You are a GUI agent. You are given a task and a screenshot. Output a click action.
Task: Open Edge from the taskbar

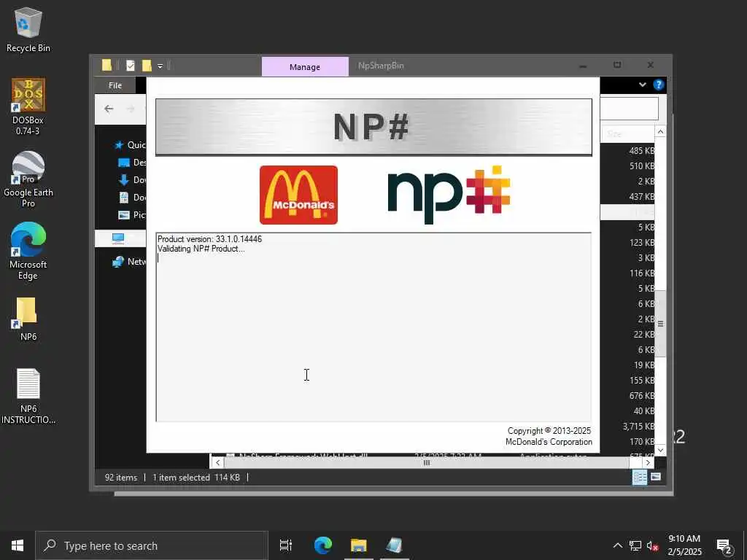[x=323, y=545]
